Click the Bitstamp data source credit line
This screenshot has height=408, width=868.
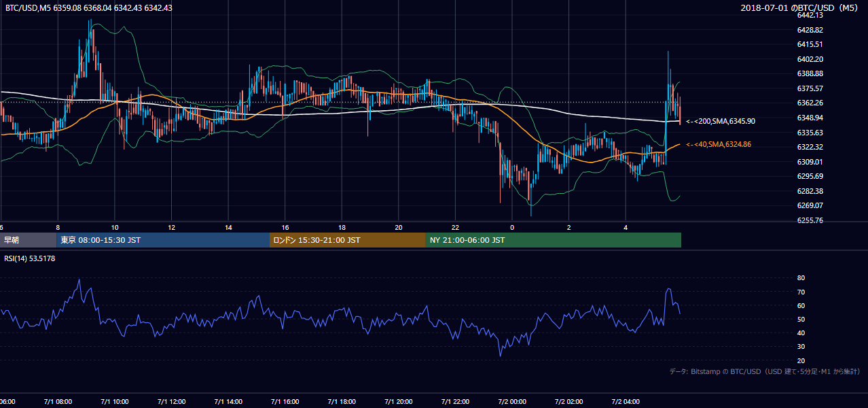point(765,371)
